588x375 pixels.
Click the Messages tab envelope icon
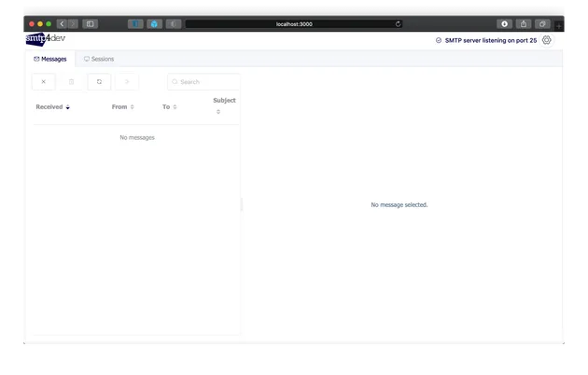point(36,59)
